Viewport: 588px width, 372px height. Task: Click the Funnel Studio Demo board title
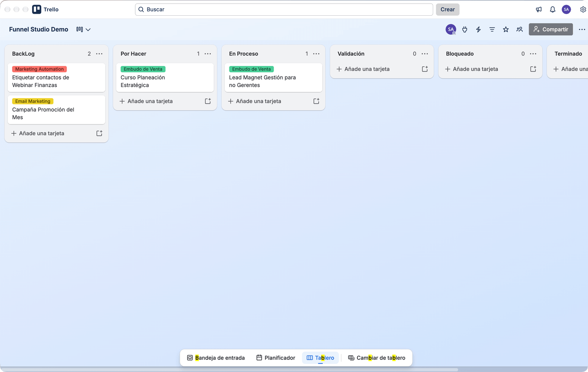[39, 29]
